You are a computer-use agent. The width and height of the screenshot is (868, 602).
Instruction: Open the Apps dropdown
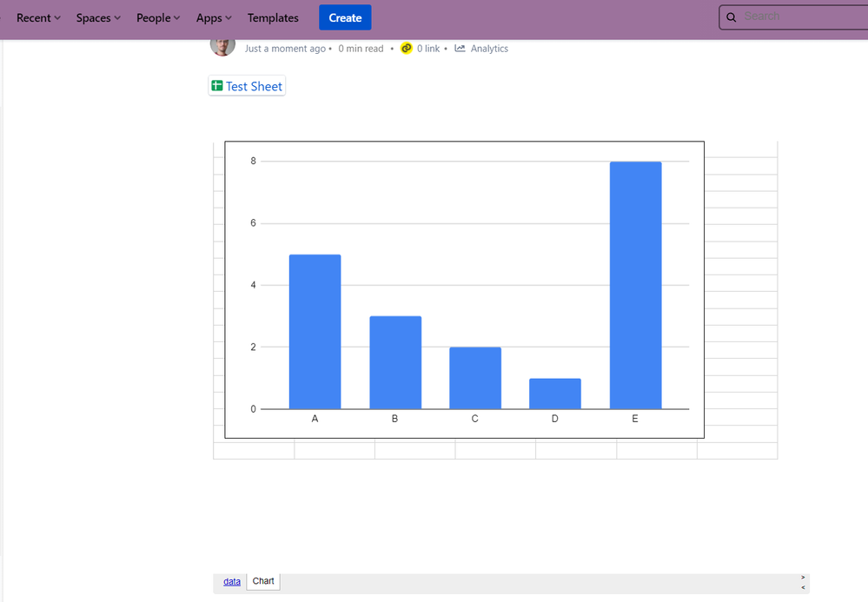pos(213,17)
